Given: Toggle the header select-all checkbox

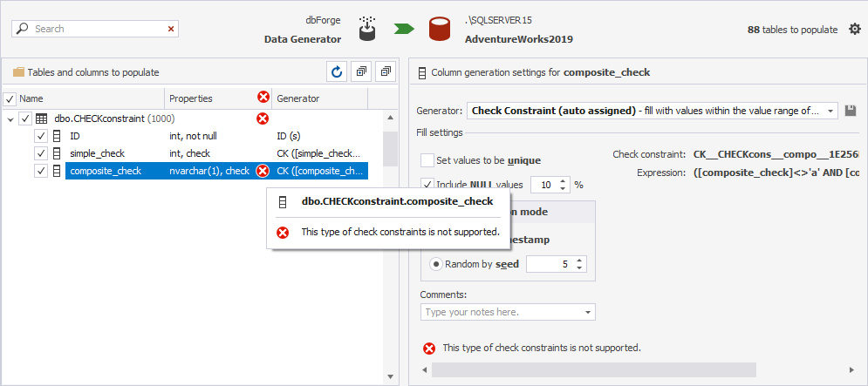Looking at the screenshot, I should tap(10, 99).
